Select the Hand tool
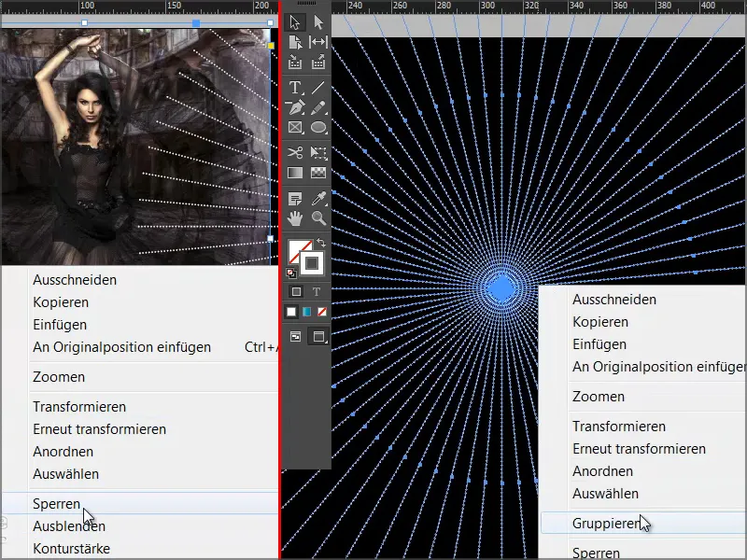The image size is (747, 560). [295, 218]
